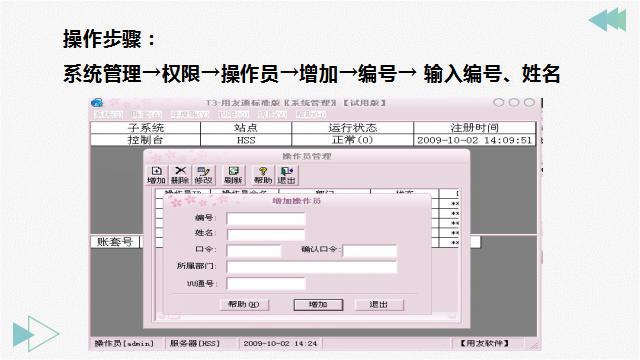Select the HSS station cell
This screenshot has width=640, height=360.
(246, 140)
